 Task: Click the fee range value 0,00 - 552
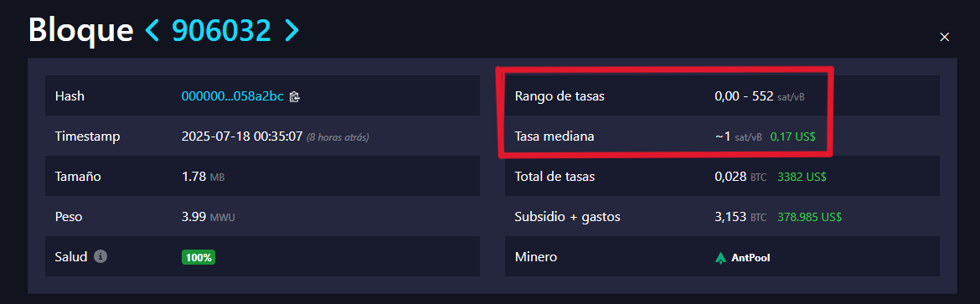click(x=744, y=96)
